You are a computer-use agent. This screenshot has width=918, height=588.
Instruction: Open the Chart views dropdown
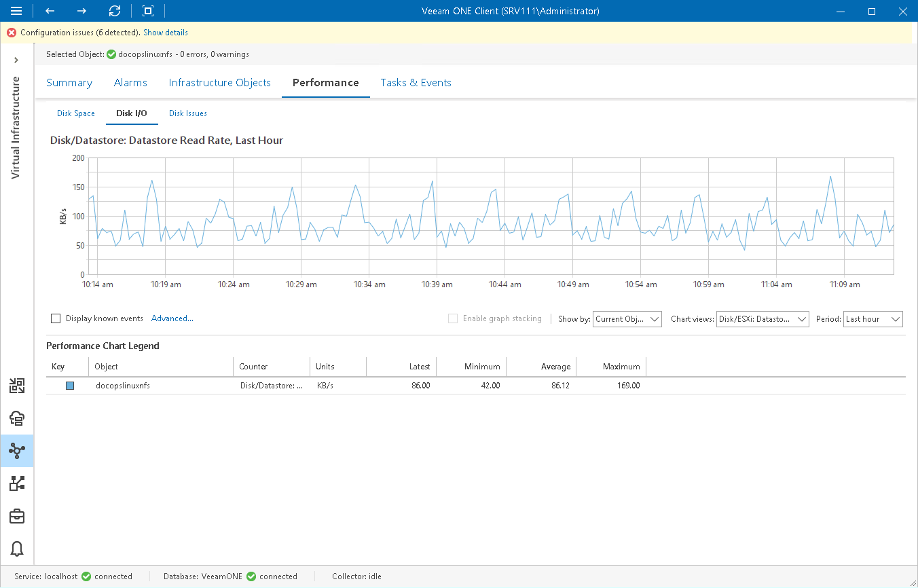click(763, 319)
